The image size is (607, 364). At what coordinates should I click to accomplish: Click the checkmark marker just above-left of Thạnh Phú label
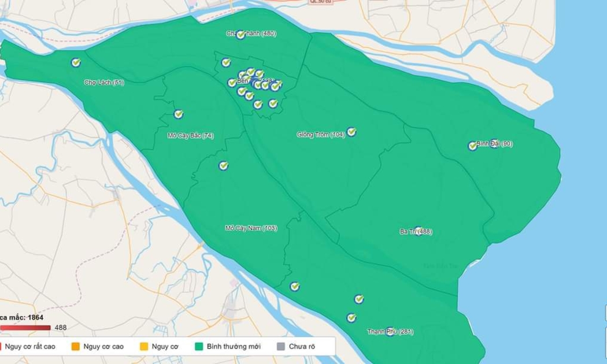click(x=351, y=318)
